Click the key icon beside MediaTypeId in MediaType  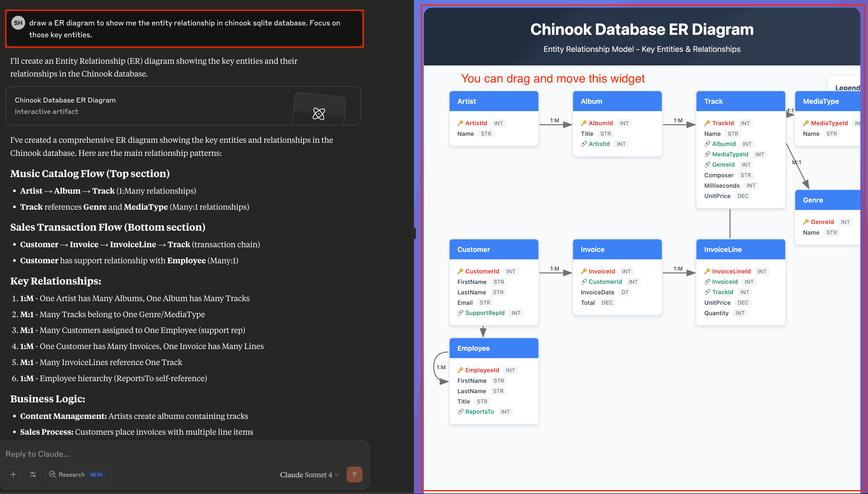click(x=806, y=123)
